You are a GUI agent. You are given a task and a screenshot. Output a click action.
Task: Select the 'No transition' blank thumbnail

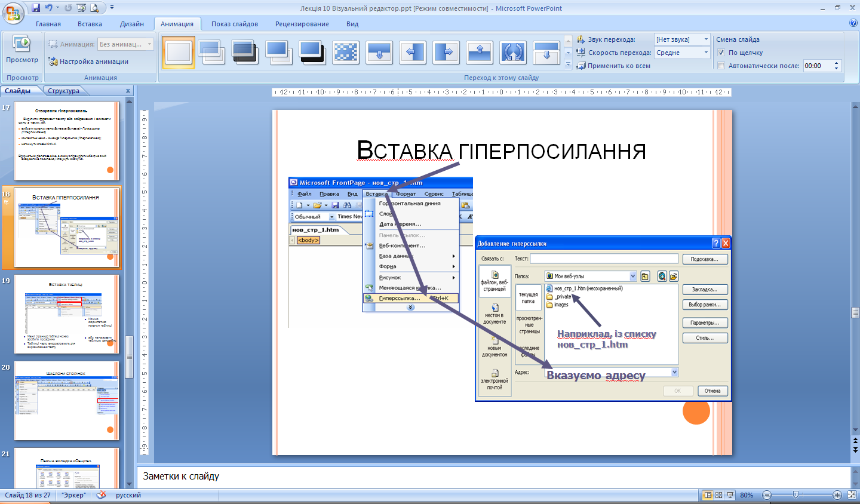click(x=179, y=53)
